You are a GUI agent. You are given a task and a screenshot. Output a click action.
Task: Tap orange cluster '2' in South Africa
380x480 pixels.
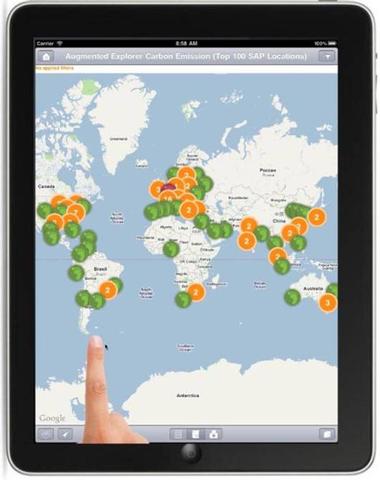(196, 293)
